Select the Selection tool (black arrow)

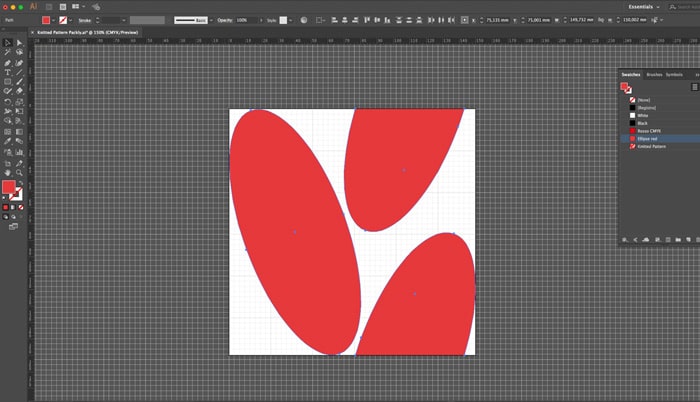click(8, 43)
